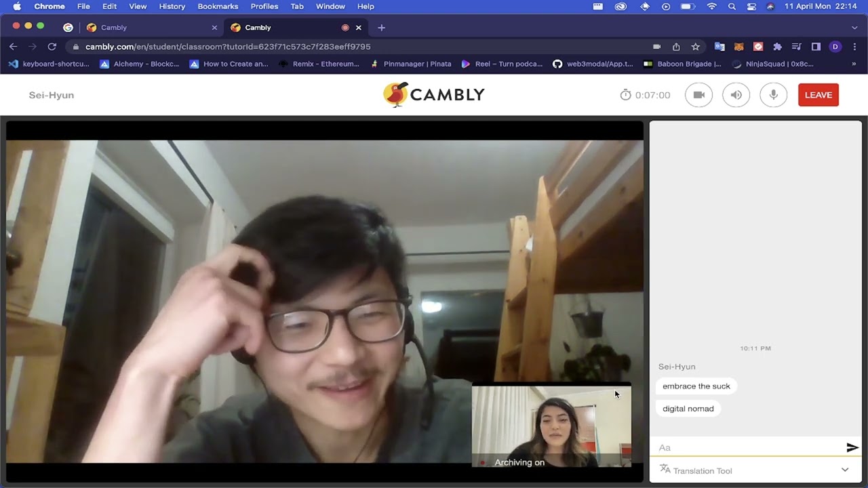The width and height of the screenshot is (868, 488).
Task: Click the date and time clock
Action: [821, 7]
